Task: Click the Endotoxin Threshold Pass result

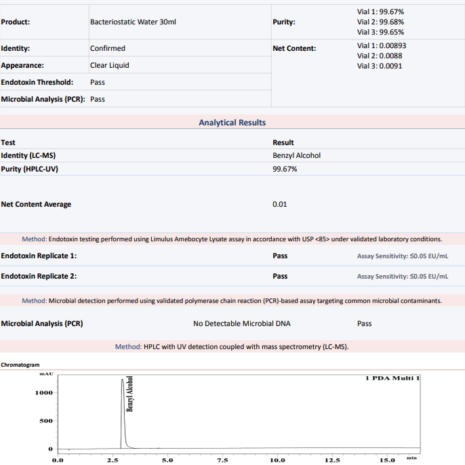Action: [97, 82]
